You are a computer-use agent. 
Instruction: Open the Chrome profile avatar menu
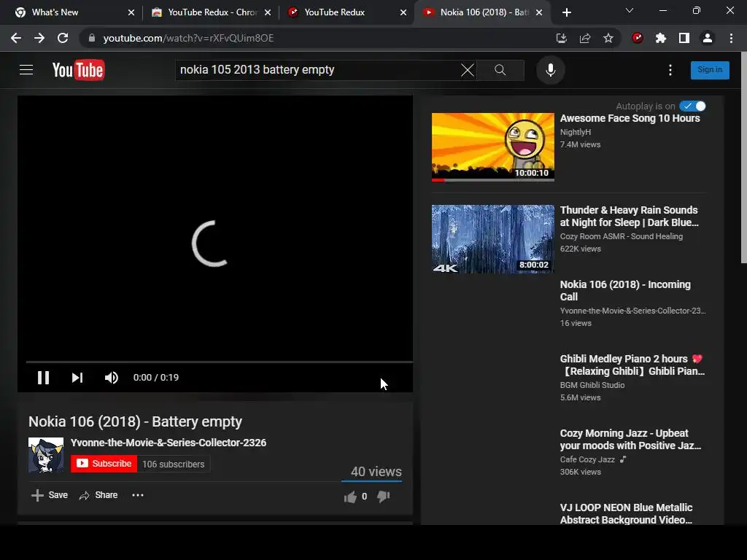point(708,38)
